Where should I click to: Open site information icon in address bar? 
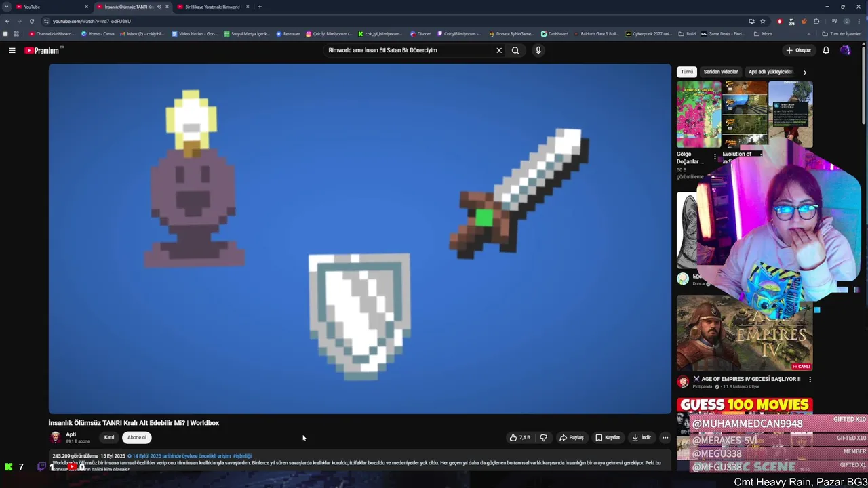point(46,21)
